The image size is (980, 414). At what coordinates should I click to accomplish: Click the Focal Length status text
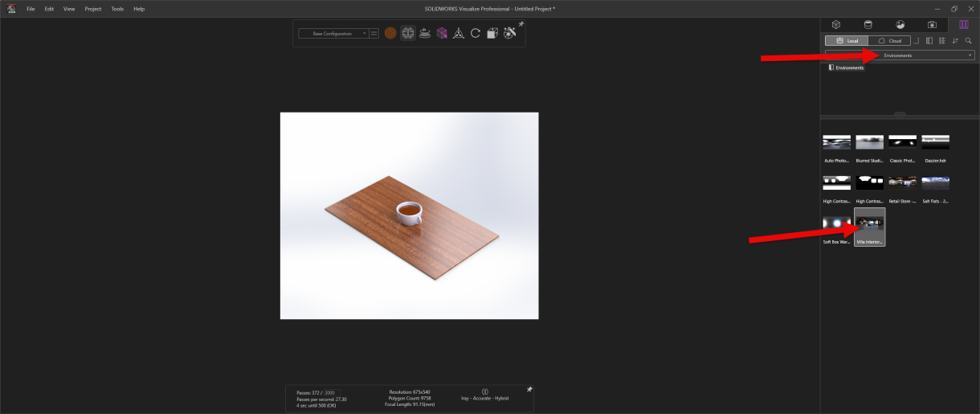point(410,404)
